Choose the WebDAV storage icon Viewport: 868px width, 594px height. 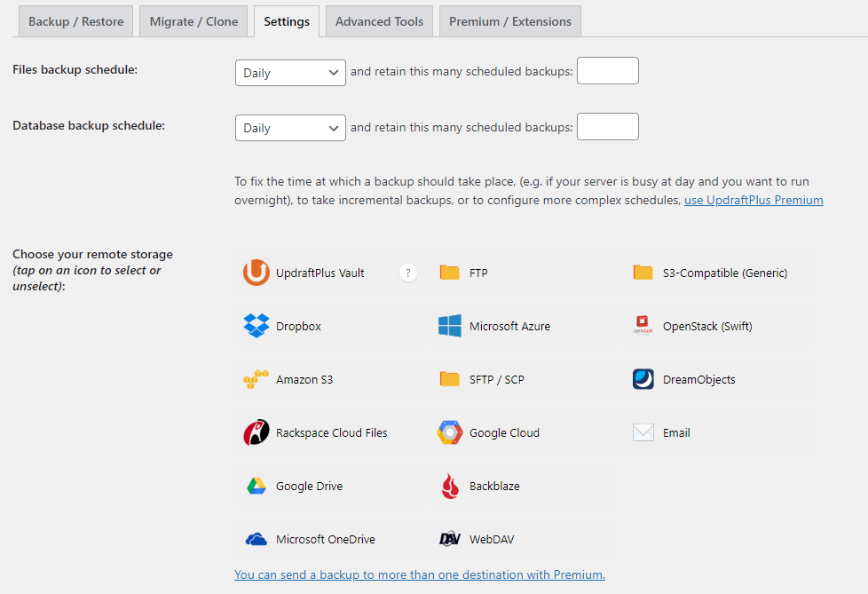coord(449,539)
